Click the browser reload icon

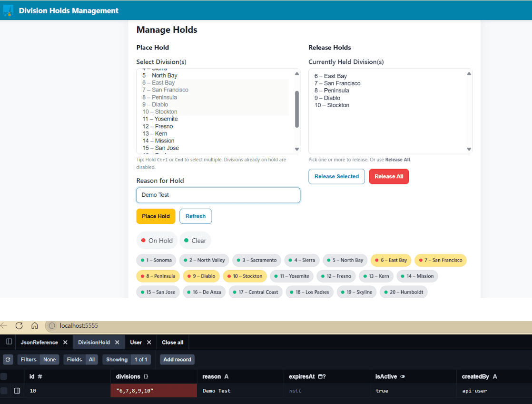coord(19,326)
